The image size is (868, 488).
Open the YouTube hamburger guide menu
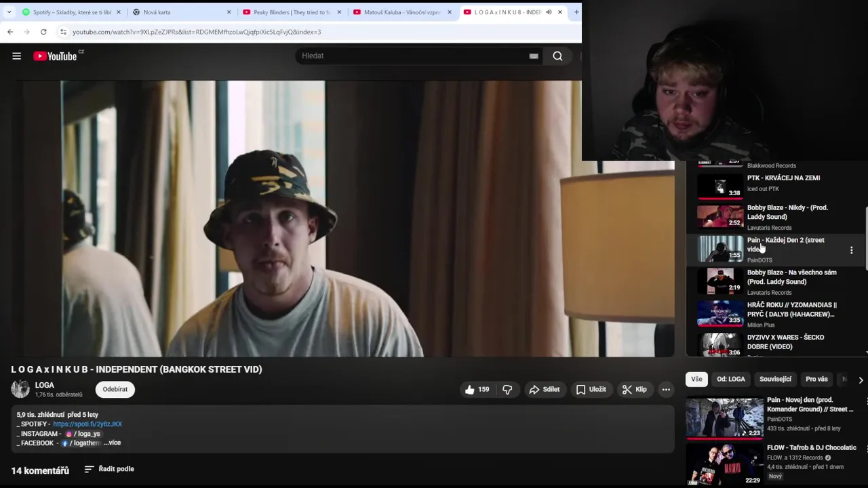pyautogui.click(x=16, y=56)
